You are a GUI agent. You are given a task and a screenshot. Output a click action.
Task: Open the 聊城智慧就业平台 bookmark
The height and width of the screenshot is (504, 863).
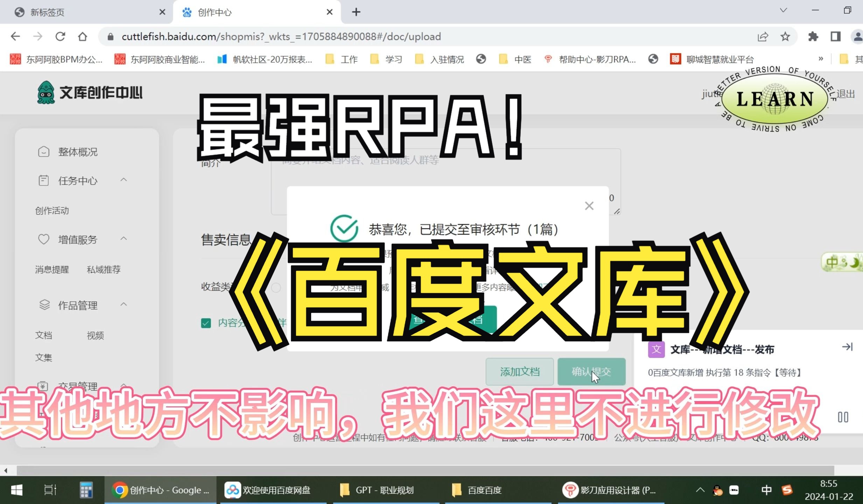pyautogui.click(x=712, y=59)
